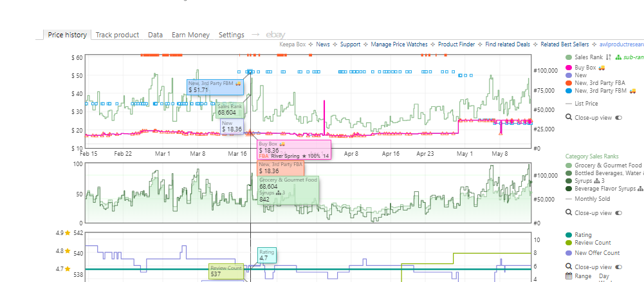This screenshot has height=282, width=644.
Task: Open the Settings tab
Action: [231, 35]
